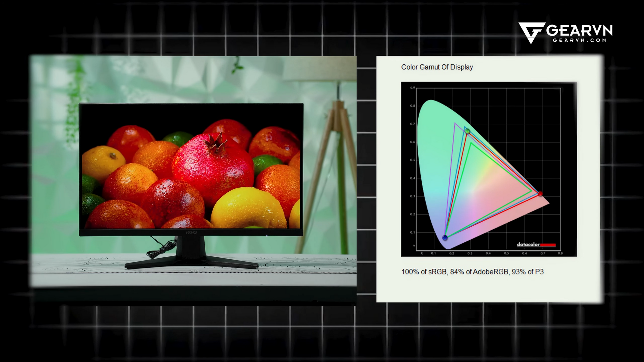Click the MSI logo on monitor bezel
The height and width of the screenshot is (362, 644).
[191, 233]
